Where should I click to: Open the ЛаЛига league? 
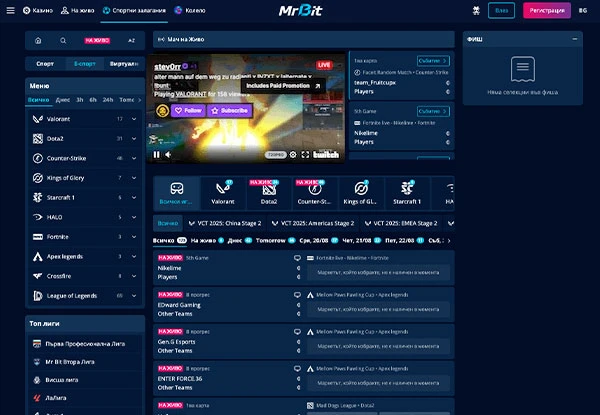click(85, 398)
